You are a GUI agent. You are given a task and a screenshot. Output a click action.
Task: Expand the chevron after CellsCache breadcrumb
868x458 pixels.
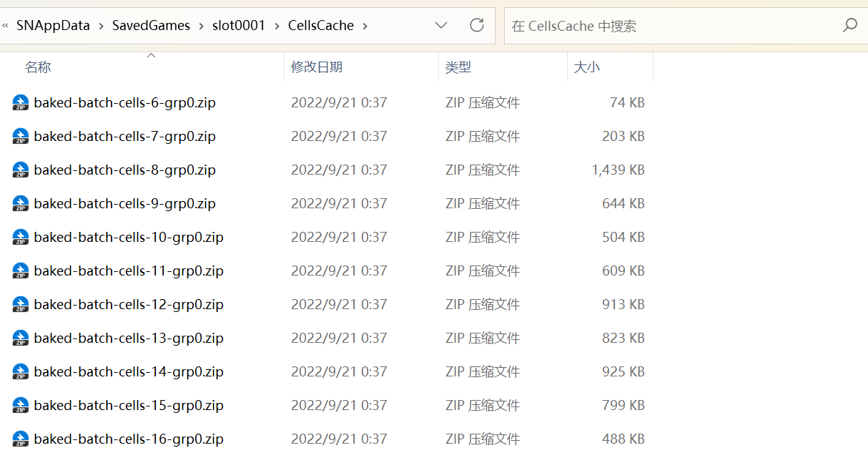365,26
